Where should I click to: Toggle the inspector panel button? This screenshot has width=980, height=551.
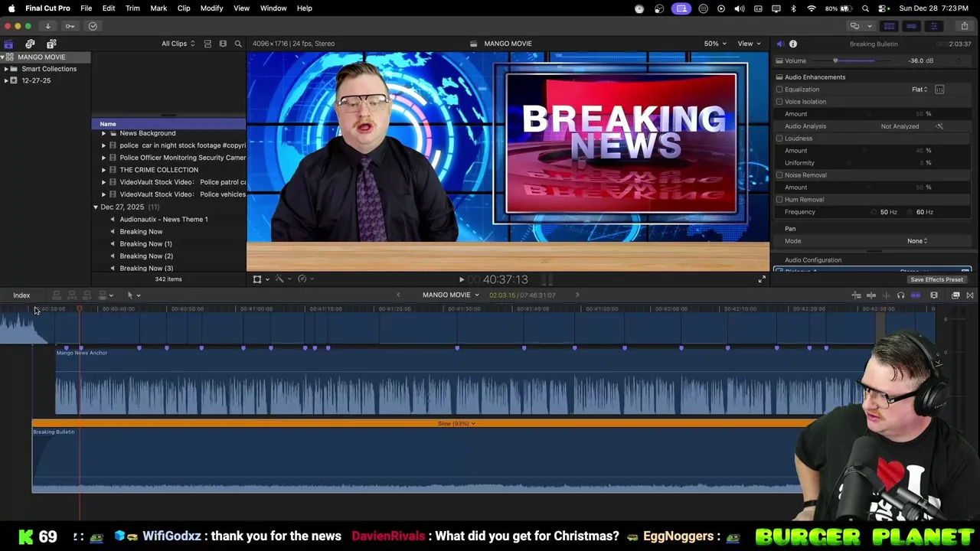click(933, 26)
